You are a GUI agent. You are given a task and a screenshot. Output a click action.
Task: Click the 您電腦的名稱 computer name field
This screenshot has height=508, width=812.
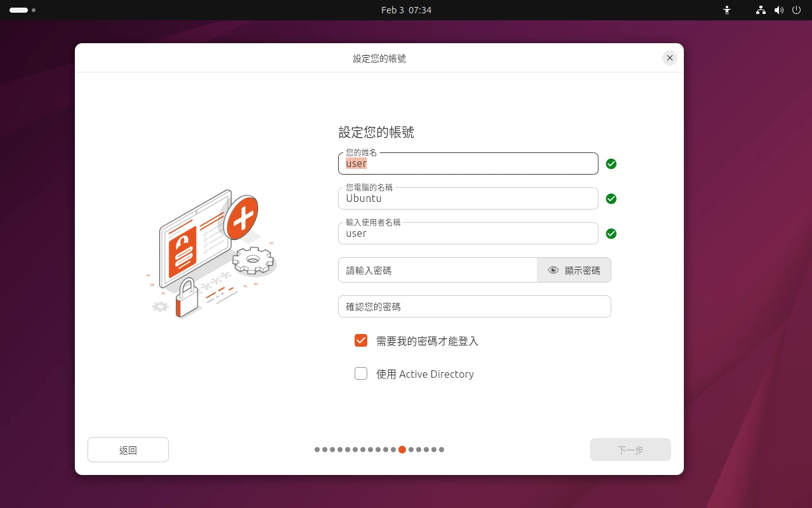coord(468,199)
